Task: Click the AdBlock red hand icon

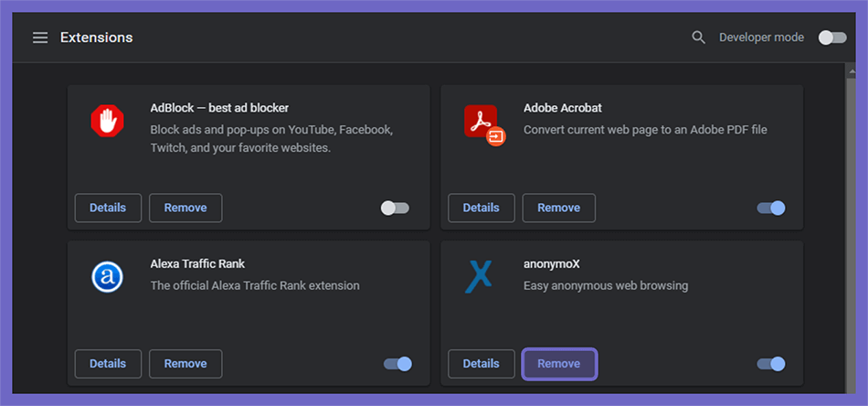Action: click(107, 121)
